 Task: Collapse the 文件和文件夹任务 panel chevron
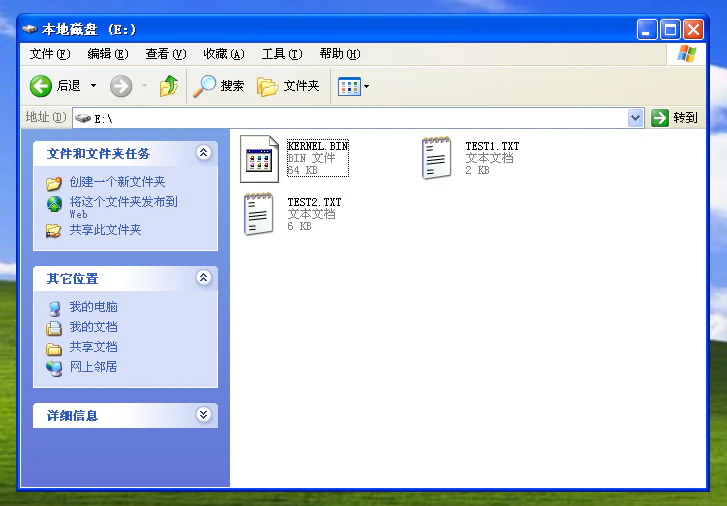point(204,153)
